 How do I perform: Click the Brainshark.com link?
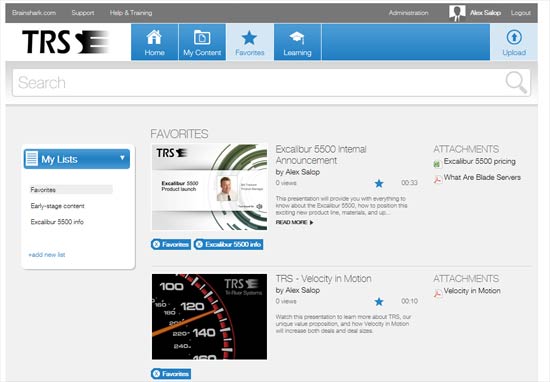(34, 13)
